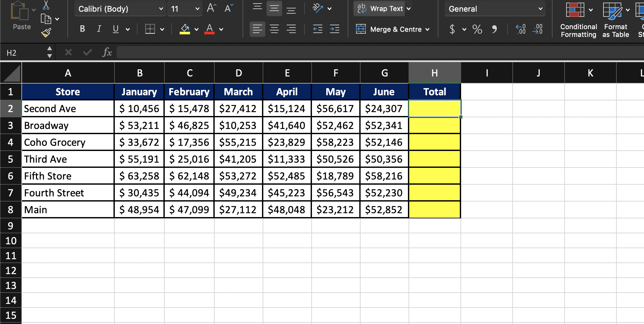Confirm formula entry with checkmark icon
This screenshot has height=324, width=644.
[87, 52]
